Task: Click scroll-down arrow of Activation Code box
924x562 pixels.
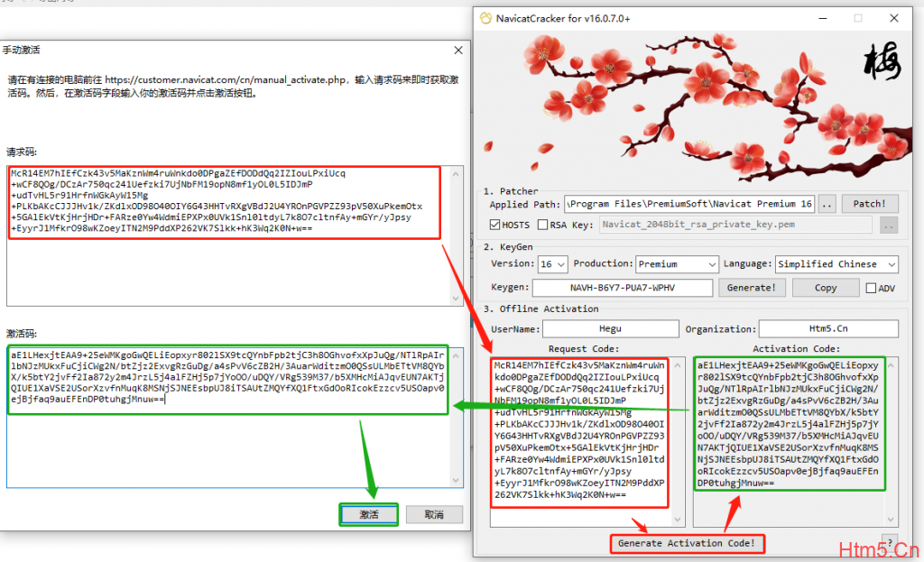Action: click(891, 519)
